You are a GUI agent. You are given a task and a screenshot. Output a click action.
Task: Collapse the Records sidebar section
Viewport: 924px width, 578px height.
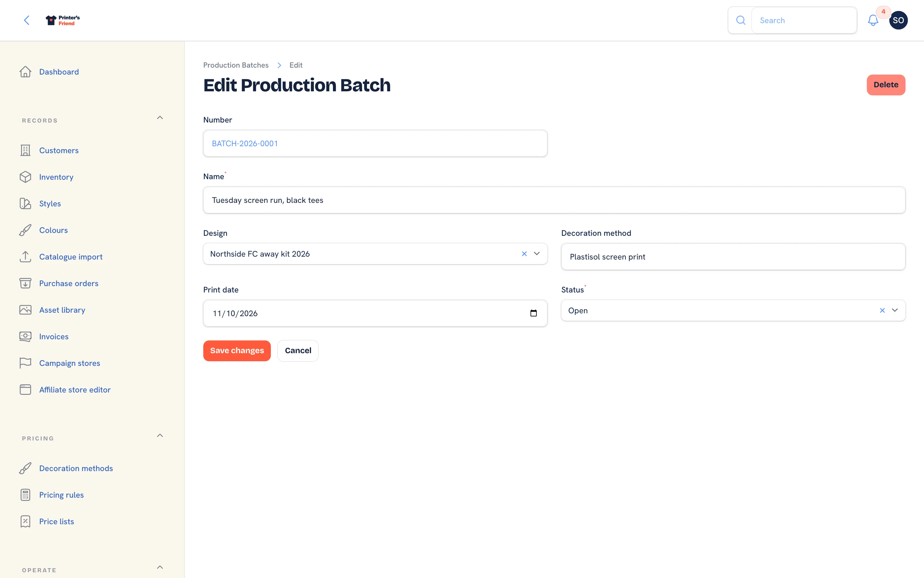click(160, 118)
